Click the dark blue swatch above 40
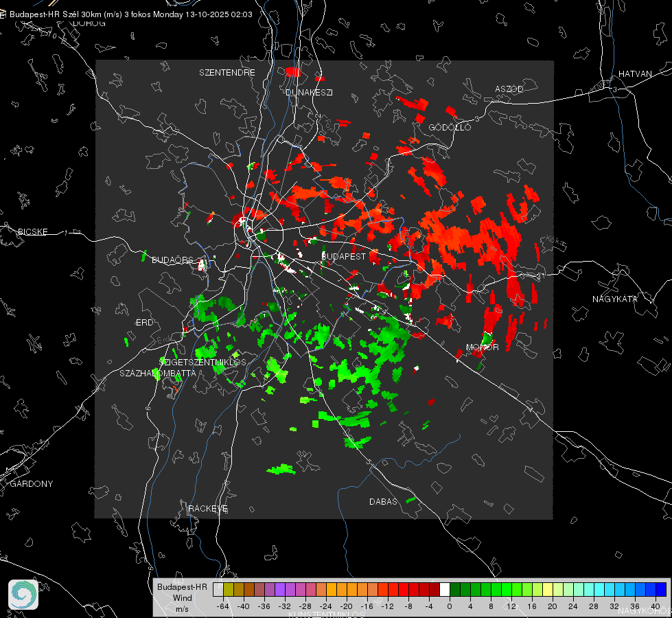Viewport: 672px width, 618px height. [661, 590]
